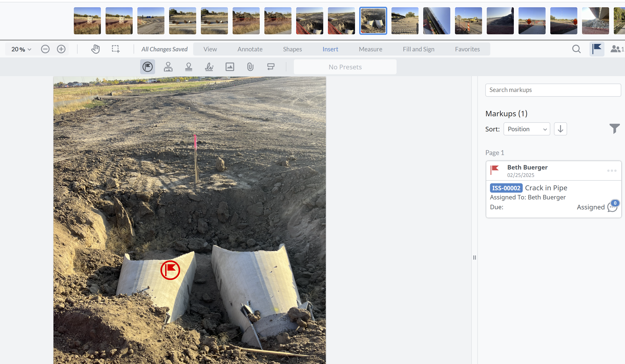This screenshot has height=364, width=625.
Task: Select the insert image tool
Action: 230,67
